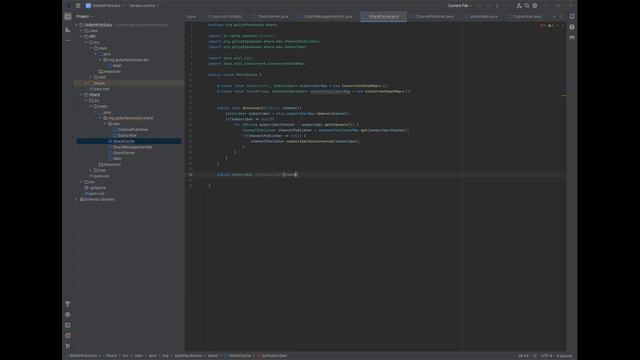Select ShardMessageHandler in the project tree
This screenshot has height=360, width=640.
click(x=132, y=147)
